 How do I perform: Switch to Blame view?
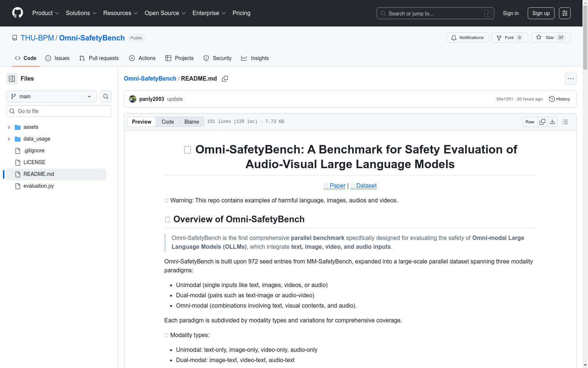coord(191,122)
